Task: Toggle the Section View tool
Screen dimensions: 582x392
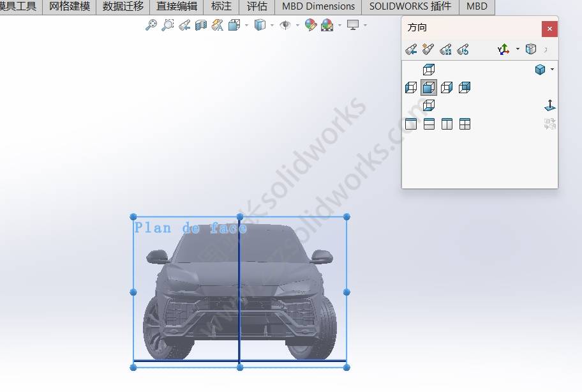Action: pyautogui.click(x=201, y=25)
